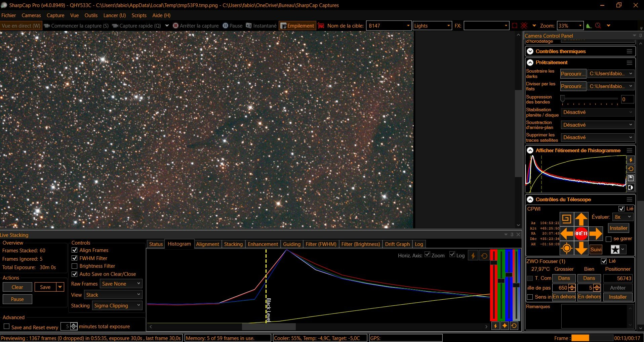Image resolution: width=644 pixels, height=342 pixels.
Task: Click the auto-stretch lightning icon in display histogram panel
Action: [631, 160]
